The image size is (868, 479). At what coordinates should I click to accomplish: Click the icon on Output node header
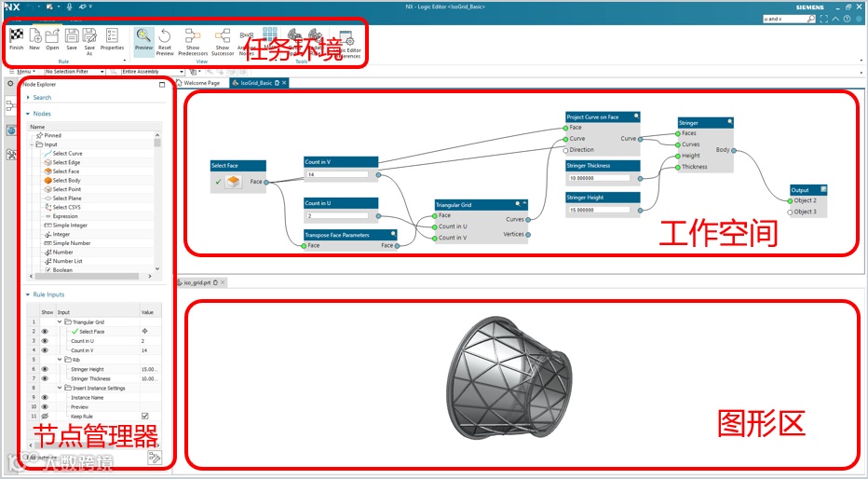click(x=823, y=189)
